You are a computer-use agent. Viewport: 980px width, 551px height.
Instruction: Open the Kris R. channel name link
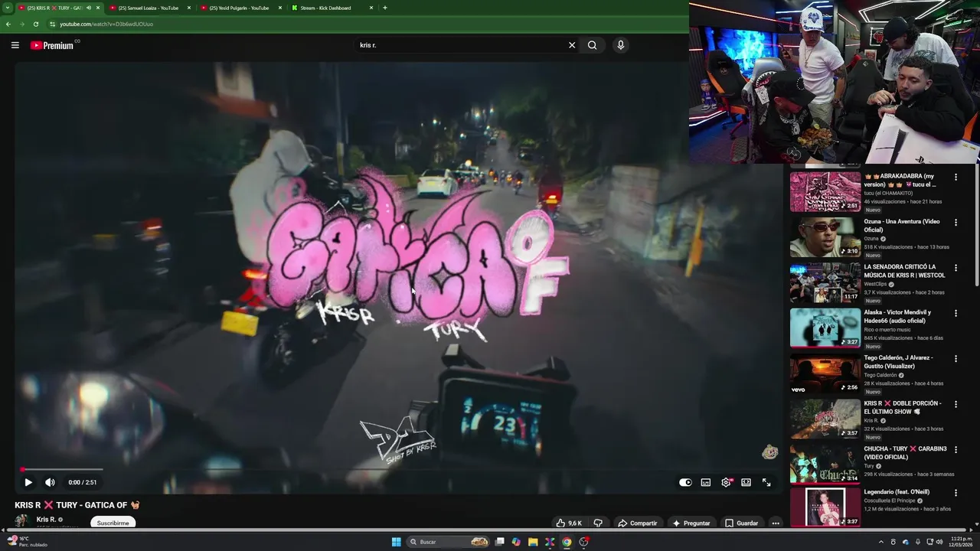[x=46, y=520]
